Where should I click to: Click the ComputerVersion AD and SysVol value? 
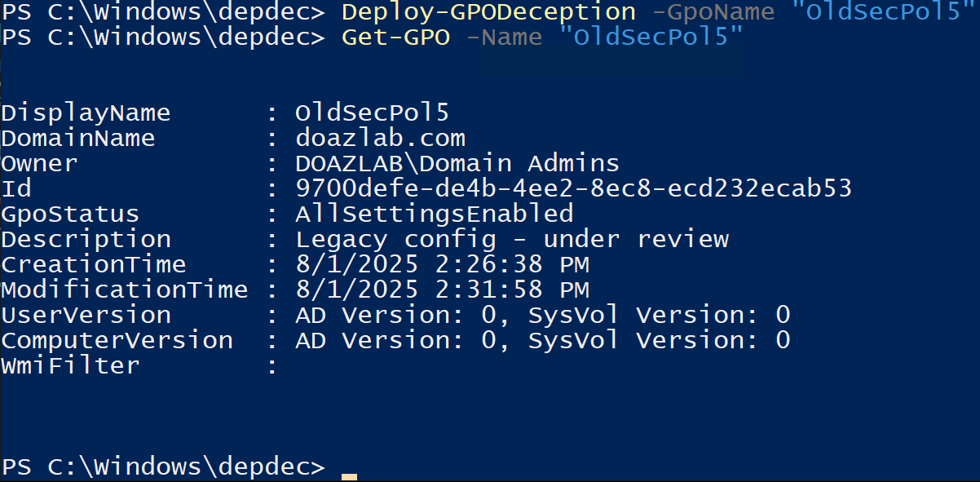point(542,340)
